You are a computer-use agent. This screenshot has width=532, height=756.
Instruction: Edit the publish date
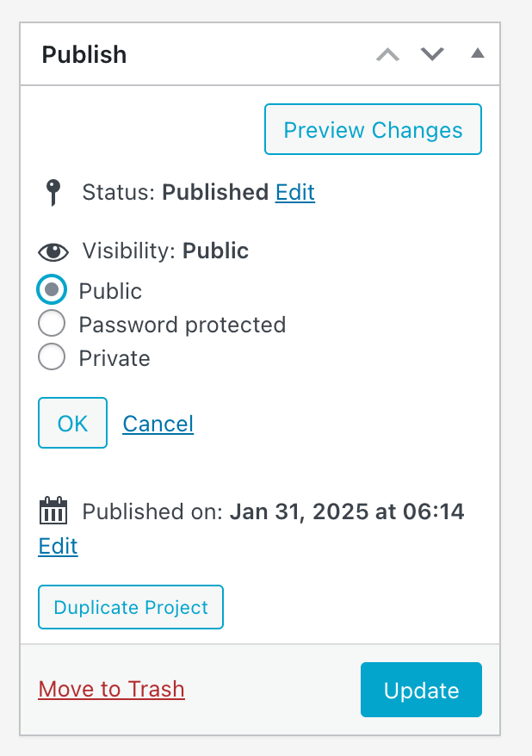[x=57, y=546]
